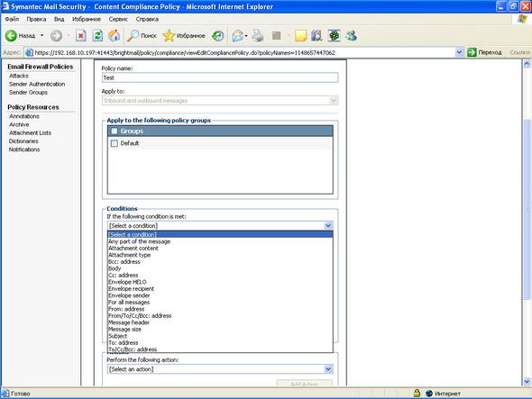Select 'Subject' condition option
The image size is (532, 399).
pos(220,336)
